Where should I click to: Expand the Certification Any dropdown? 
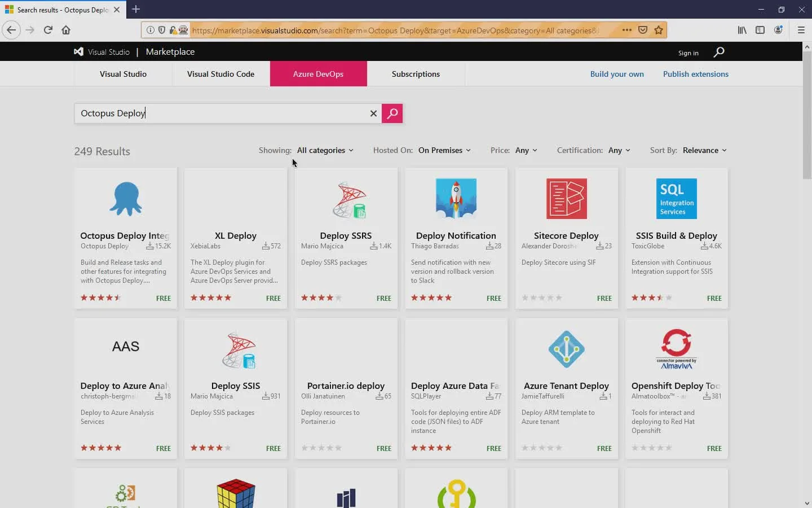[x=619, y=150]
